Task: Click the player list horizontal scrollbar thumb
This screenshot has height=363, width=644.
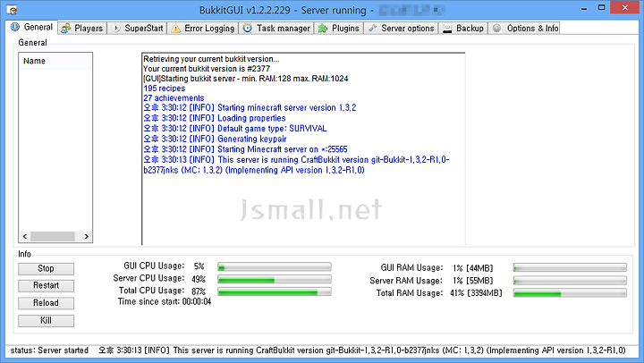Action: coord(53,237)
